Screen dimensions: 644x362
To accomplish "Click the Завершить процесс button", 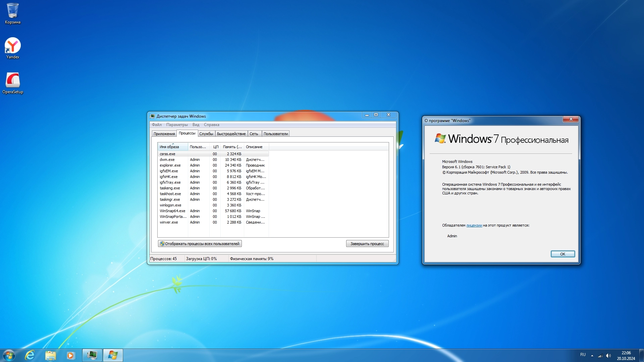I will point(367,244).
